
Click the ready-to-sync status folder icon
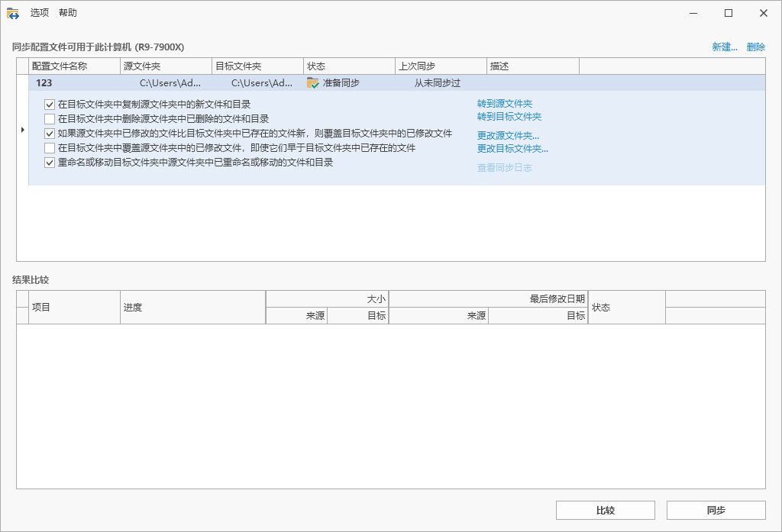pyautogui.click(x=312, y=83)
